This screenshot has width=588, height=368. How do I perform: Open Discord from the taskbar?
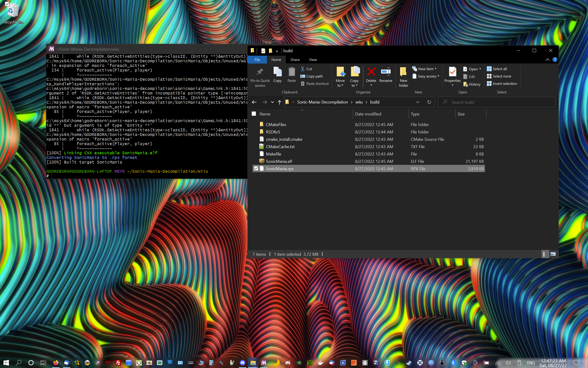tap(242, 363)
